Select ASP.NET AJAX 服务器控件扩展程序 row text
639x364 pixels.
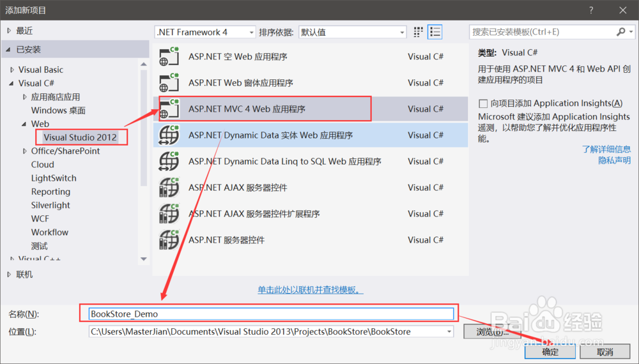pyautogui.click(x=254, y=214)
